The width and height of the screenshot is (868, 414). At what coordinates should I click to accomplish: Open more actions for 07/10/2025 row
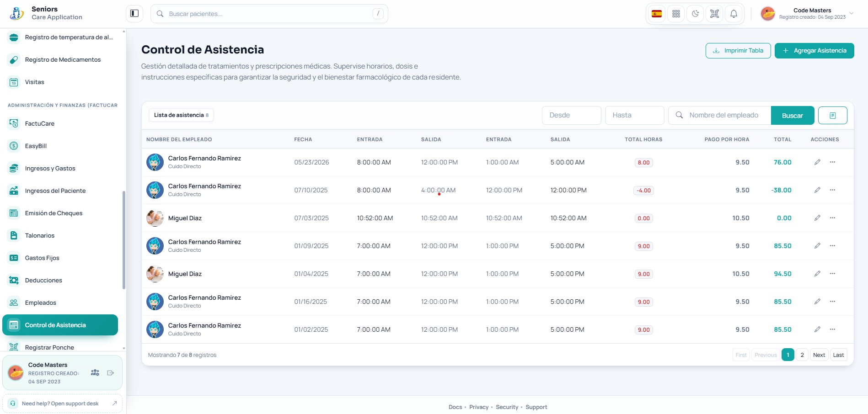pos(832,190)
